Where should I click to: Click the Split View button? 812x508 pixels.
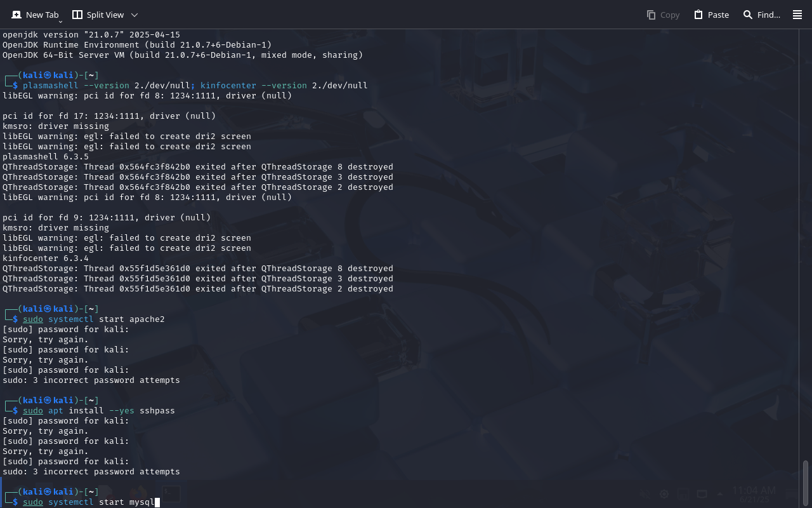tap(98, 15)
